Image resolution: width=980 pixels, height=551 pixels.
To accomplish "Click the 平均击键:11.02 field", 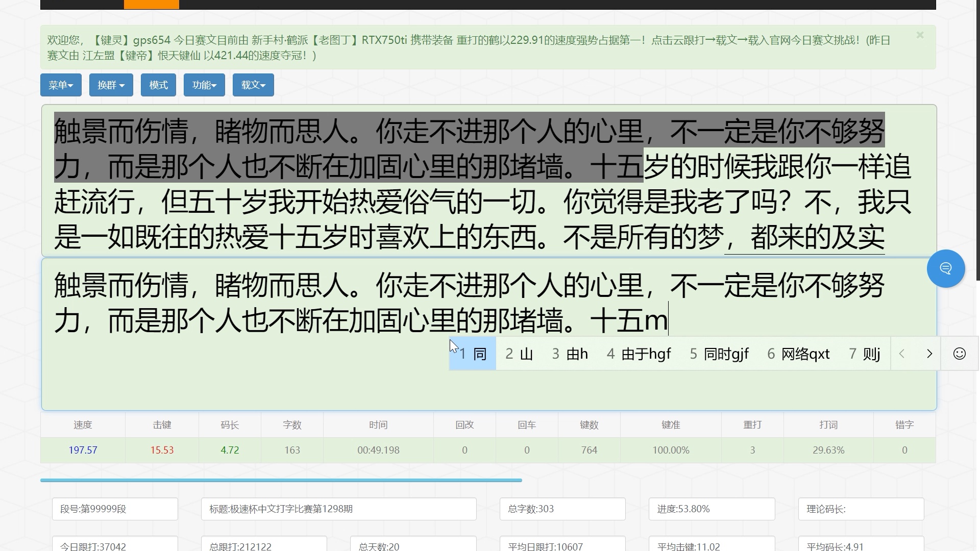I will [712, 544].
